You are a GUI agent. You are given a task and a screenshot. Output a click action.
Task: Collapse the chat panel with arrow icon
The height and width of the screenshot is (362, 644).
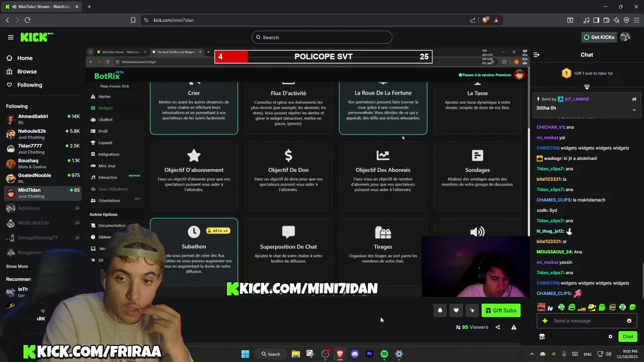(536, 55)
